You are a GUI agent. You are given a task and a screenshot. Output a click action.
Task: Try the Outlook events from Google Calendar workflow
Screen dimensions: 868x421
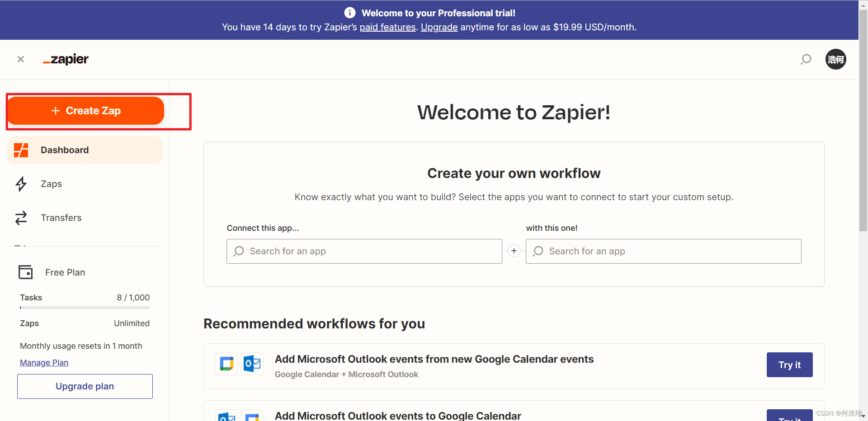(x=789, y=365)
